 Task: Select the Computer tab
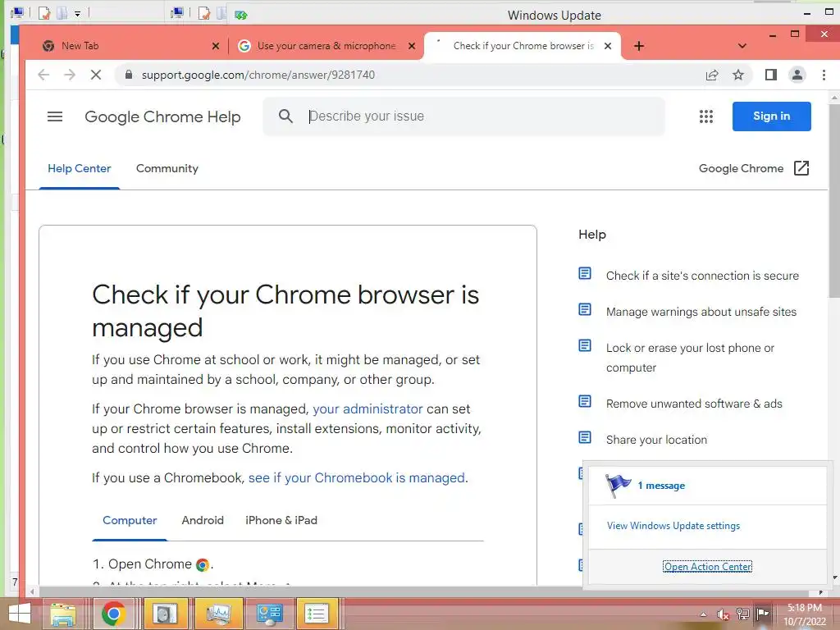coord(130,521)
